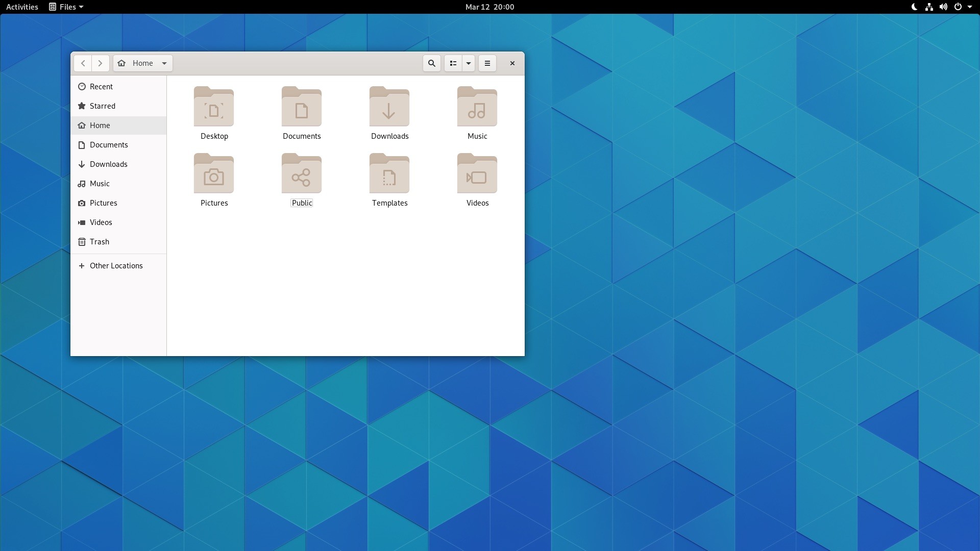Open view options dropdown arrow
This screenshot has height=551, width=980.
click(468, 63)
